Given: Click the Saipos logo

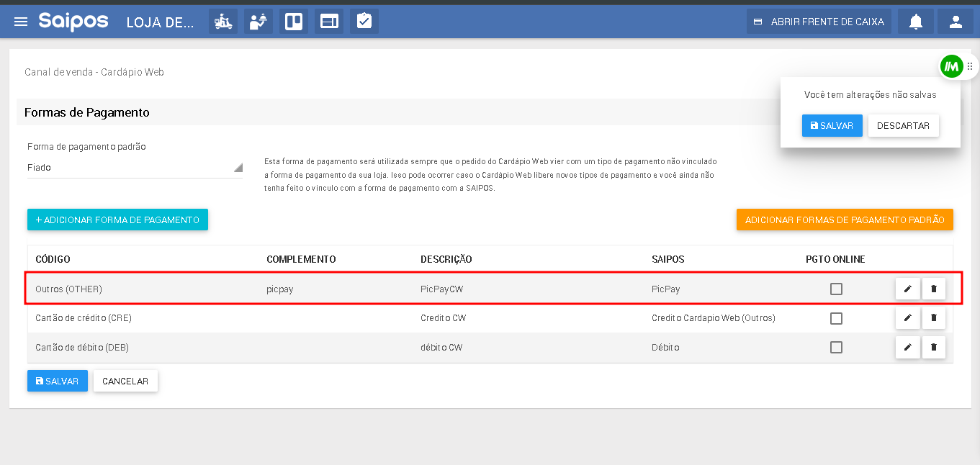Looking at the screenshot, I should click(73, 22).
